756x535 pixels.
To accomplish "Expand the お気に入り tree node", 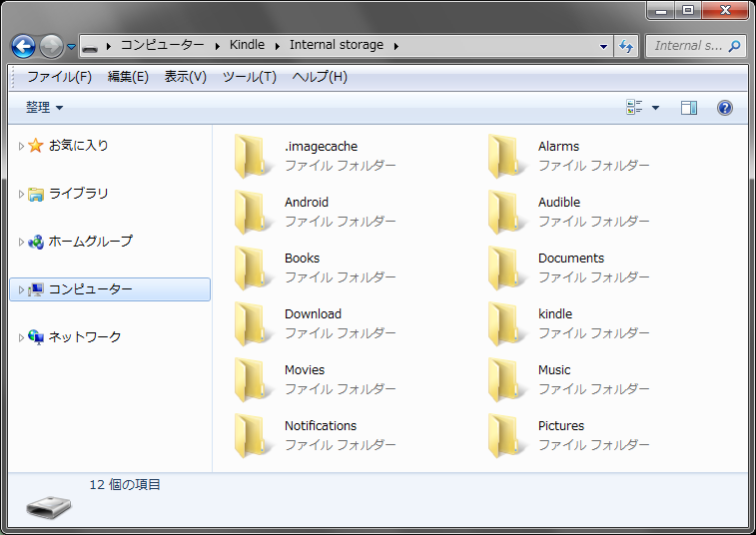I will tap(21, 146).
